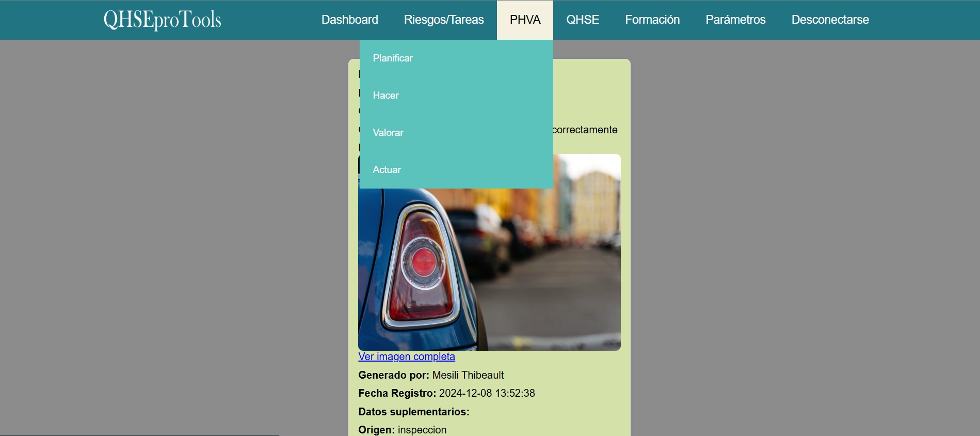
Task: Click the word correctamente in the card
Action: pyautogui.click(x=585, y=130)
